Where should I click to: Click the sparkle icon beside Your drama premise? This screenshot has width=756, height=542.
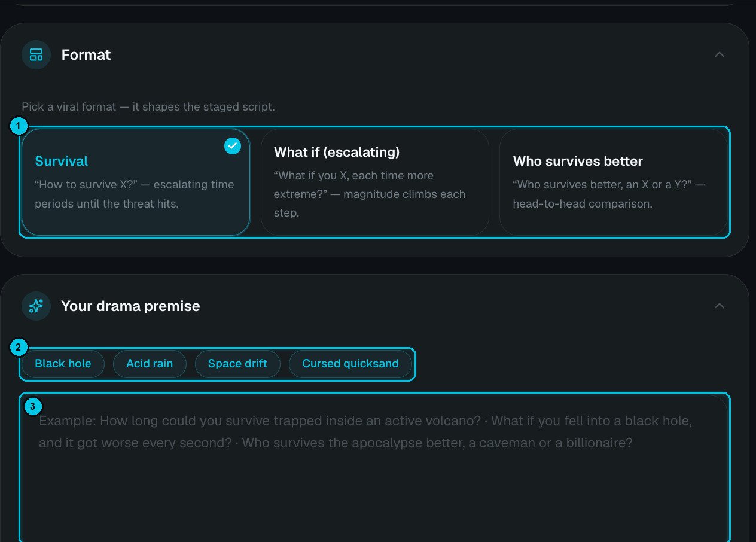pyautogui.click(x=36, y=306)
